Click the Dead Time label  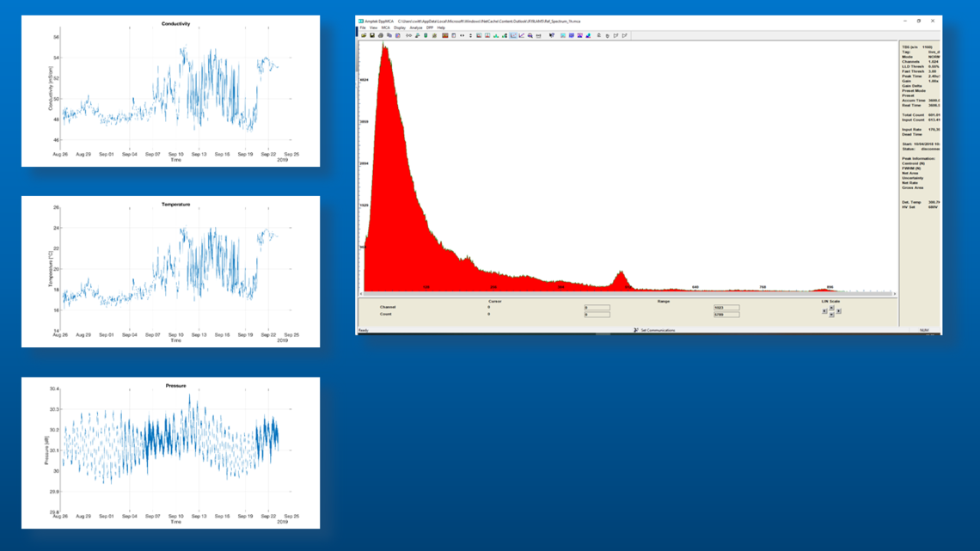[x=912, y=134]
